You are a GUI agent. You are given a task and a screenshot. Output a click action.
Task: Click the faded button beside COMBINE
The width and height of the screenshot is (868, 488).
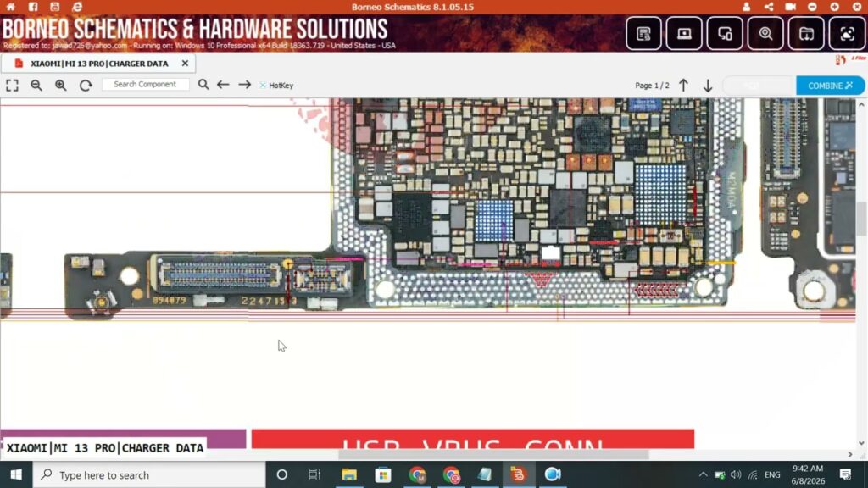(759, 86)
